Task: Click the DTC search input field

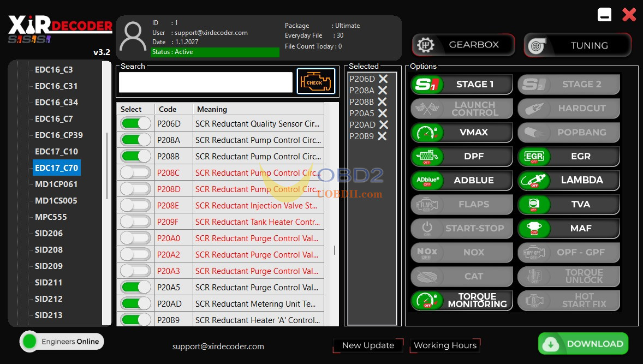Action: point(206,82)
